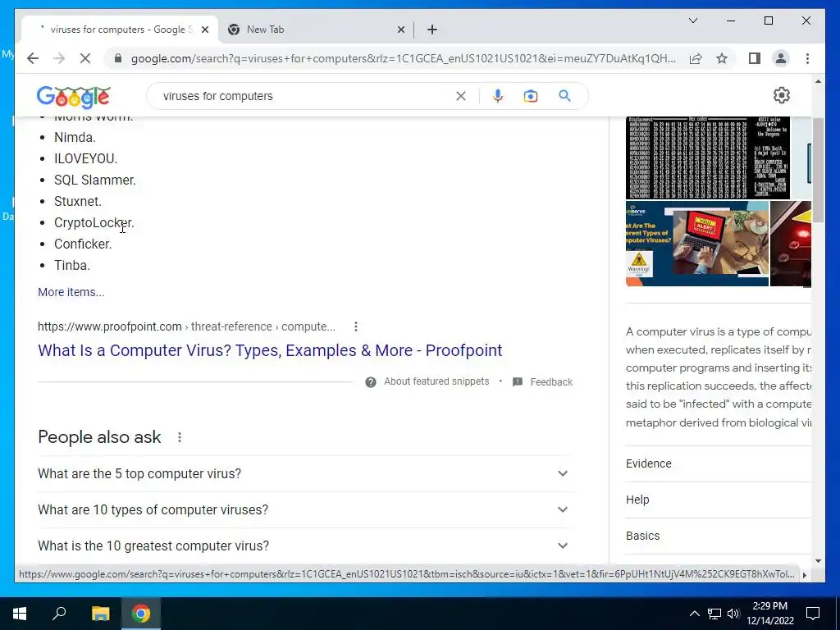
Task: Open the Chrome profile avatar menu
Action: 781,58
